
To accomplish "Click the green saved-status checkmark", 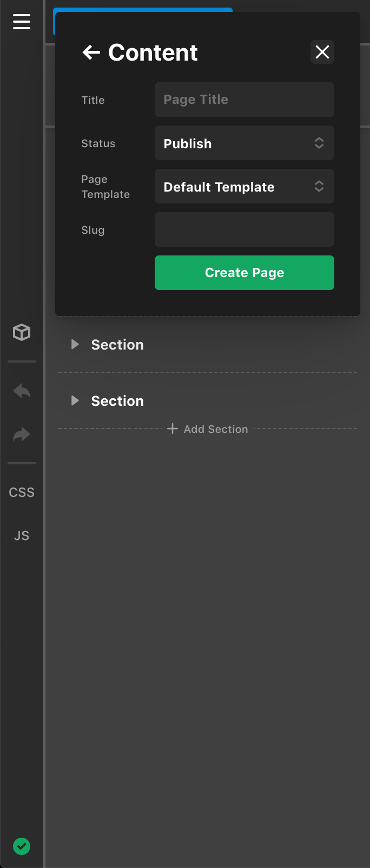I will coord(22,846).
